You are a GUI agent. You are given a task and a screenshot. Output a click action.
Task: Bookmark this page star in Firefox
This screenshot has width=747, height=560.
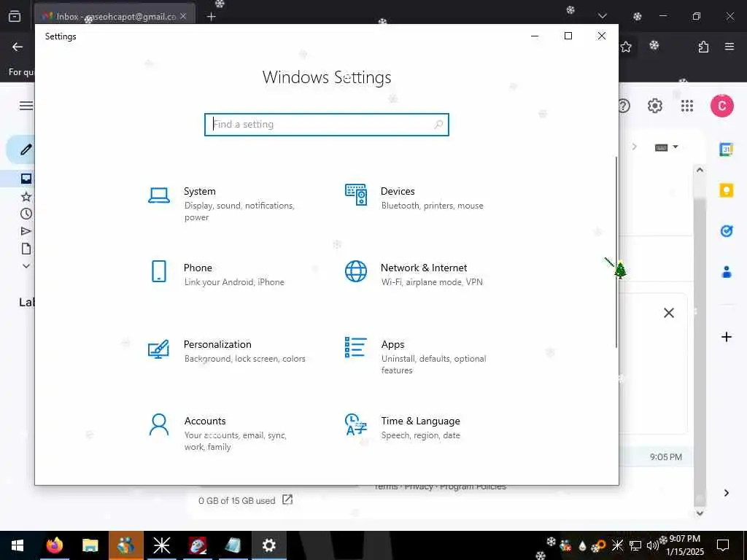(x=626, y=47)
